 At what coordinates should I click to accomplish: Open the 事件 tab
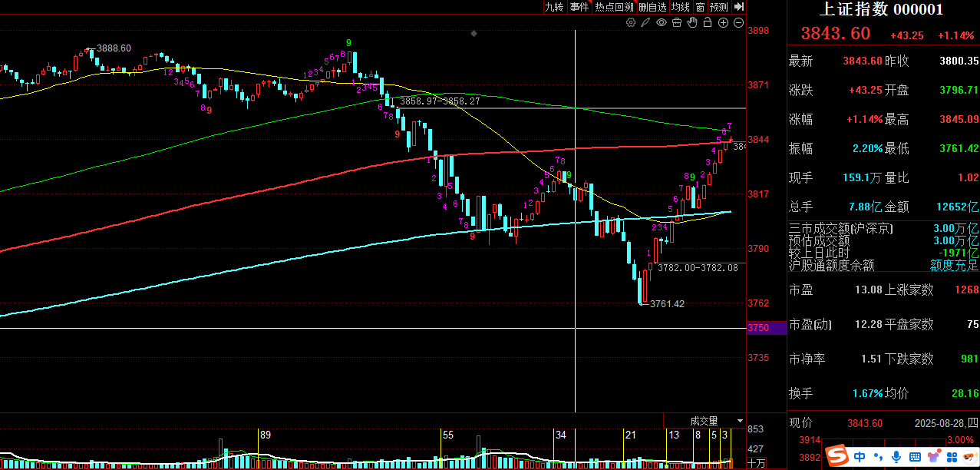579,7
